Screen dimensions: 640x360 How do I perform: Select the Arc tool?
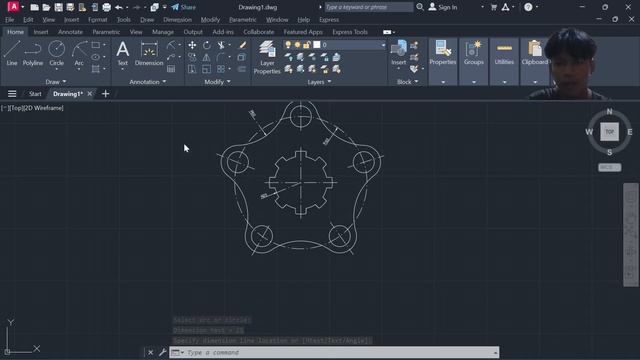click(x=79, y=53)
